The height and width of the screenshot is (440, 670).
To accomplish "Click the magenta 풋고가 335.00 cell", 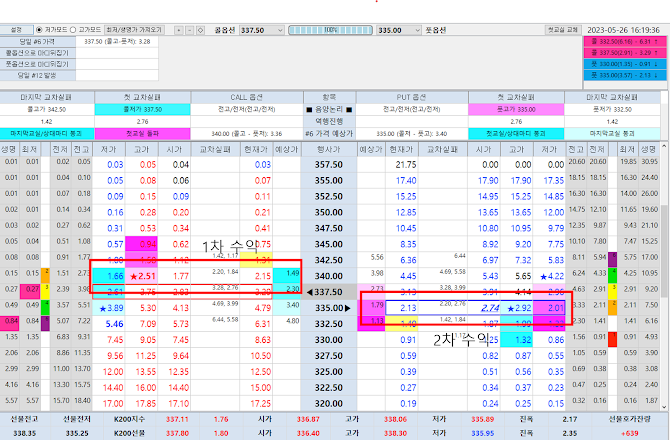I will [516, 109].
